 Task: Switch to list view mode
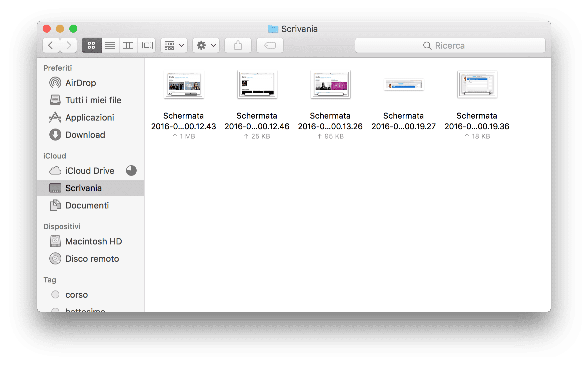tap(110, 45)
